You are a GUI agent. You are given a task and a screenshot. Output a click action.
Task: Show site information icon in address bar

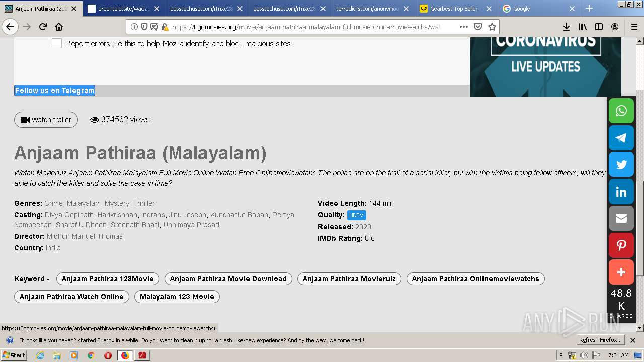(134, 27)
